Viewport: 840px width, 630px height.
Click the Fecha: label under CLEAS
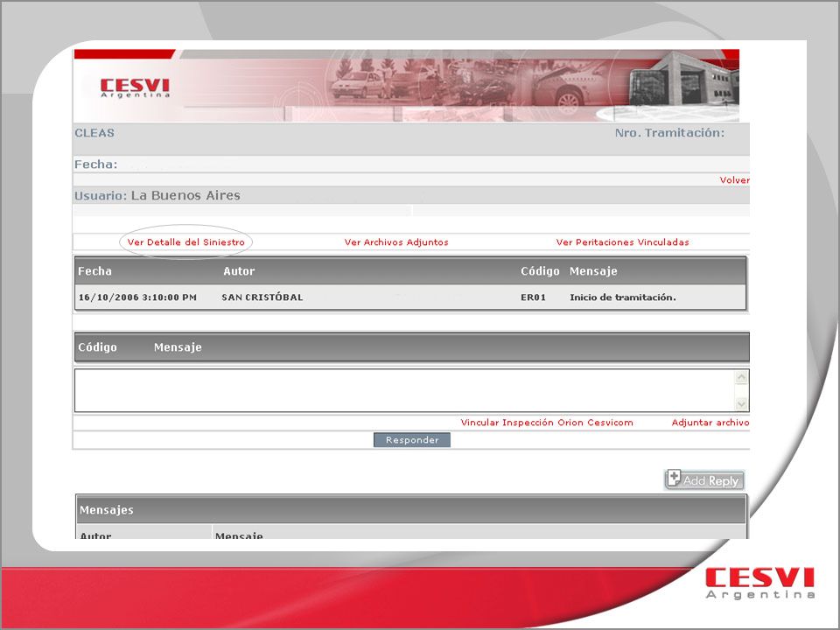pyautogui.click(x=96, y=164)
